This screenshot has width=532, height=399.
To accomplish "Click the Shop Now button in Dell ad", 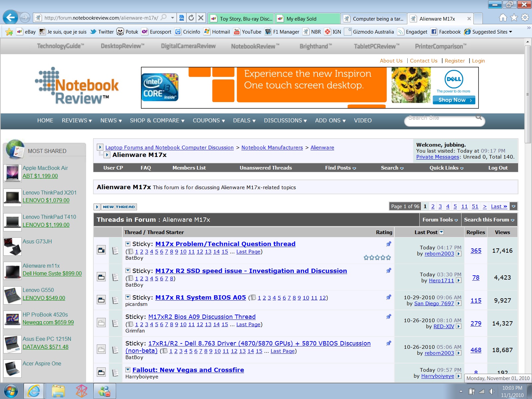I will pyautogui.click(x=454, y=100).
